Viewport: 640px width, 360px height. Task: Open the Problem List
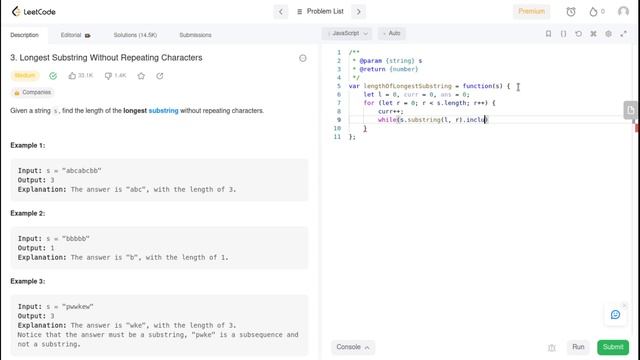click(320, 11)
